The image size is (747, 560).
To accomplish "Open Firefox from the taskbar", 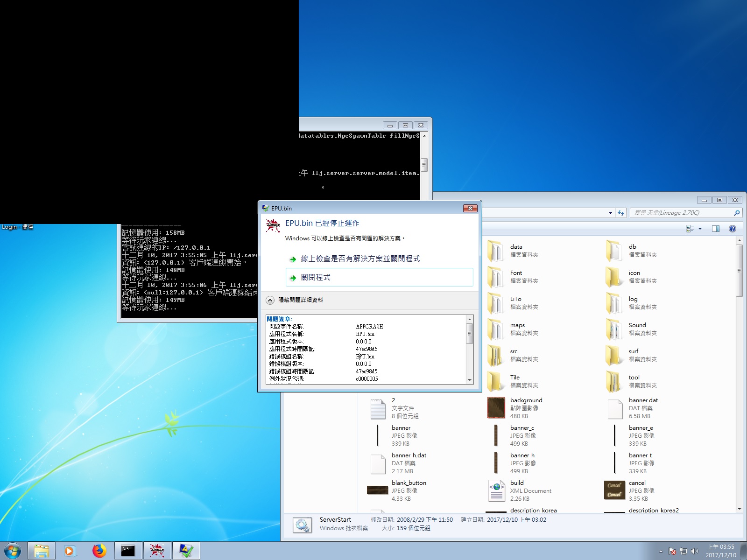I will click(99, 551).
